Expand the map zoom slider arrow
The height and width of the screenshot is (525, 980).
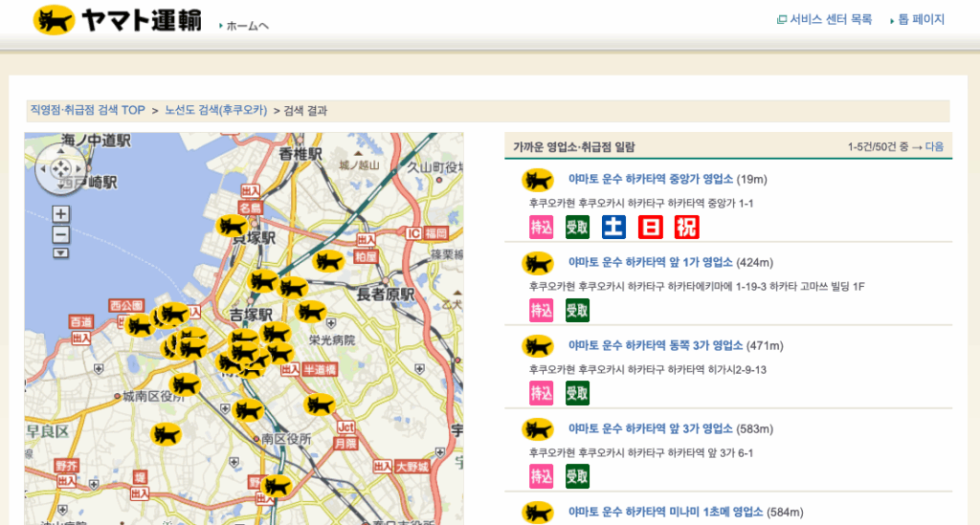(61, 253)
